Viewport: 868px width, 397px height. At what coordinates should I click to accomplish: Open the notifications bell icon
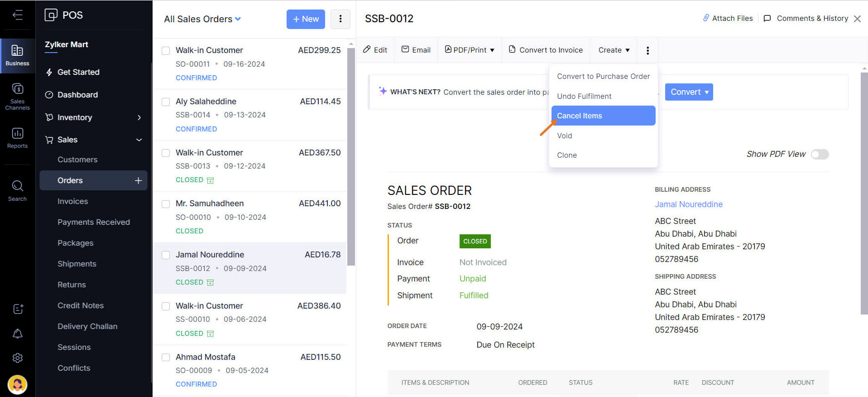click(17, 334)
